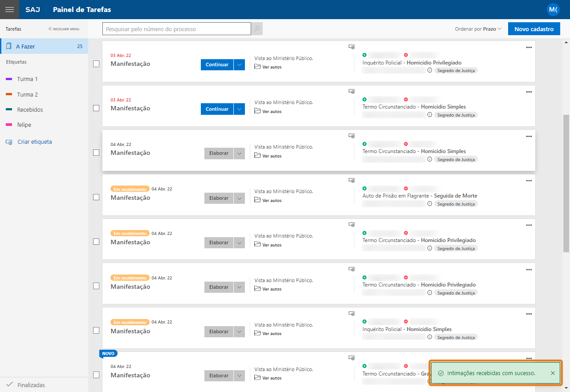Open three-dots menu on Homicídio Privilegiado Inquérito card
This screenshot has width=570, height=392.
[x=529, y=47]
